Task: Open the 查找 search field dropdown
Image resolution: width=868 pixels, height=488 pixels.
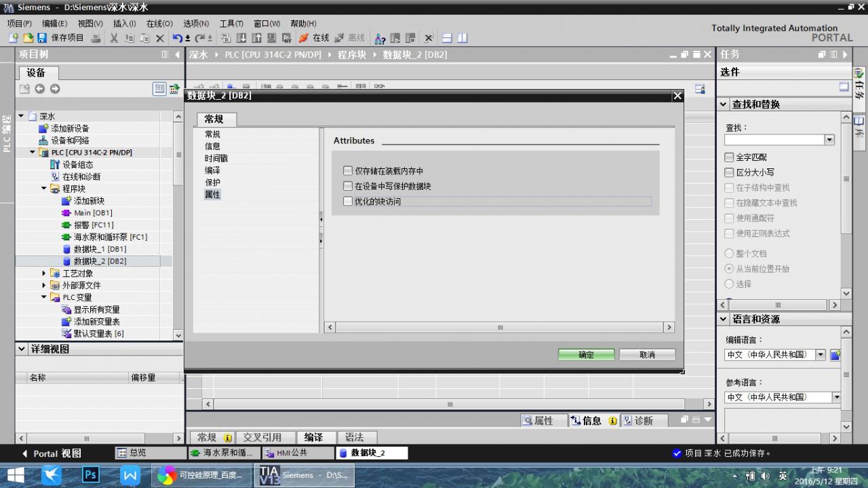Action: coord(829,140)
